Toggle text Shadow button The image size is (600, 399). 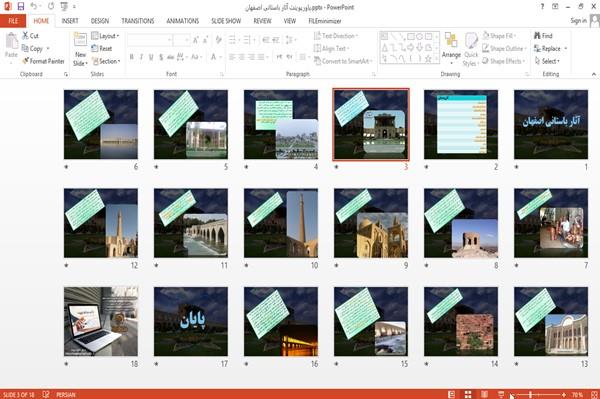[161, 57]
